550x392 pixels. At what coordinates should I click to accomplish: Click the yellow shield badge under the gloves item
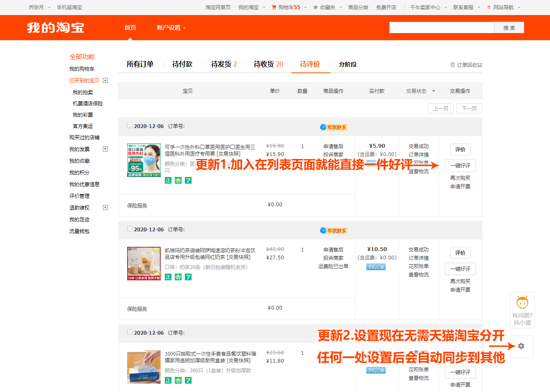point(178,380)
